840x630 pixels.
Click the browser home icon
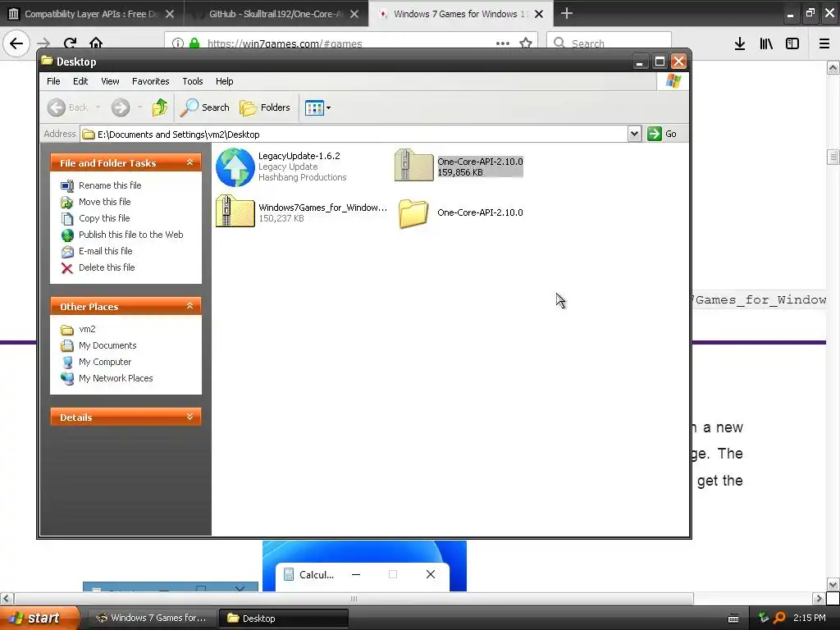[x=96, y=43]
